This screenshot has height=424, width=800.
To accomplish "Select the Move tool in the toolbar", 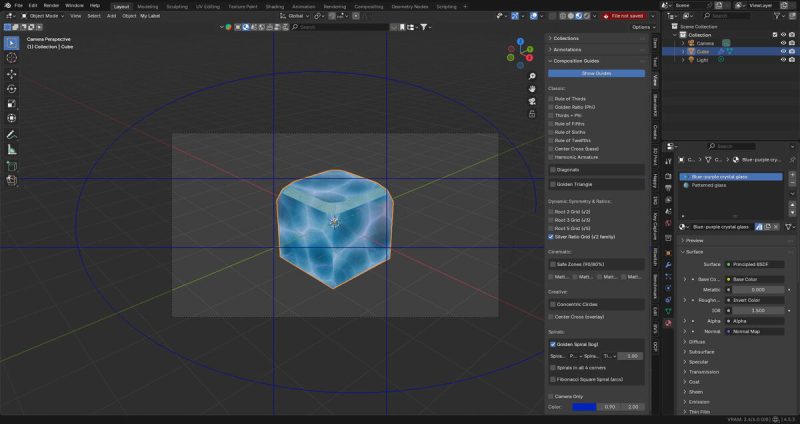I will [x=12, y=74].
